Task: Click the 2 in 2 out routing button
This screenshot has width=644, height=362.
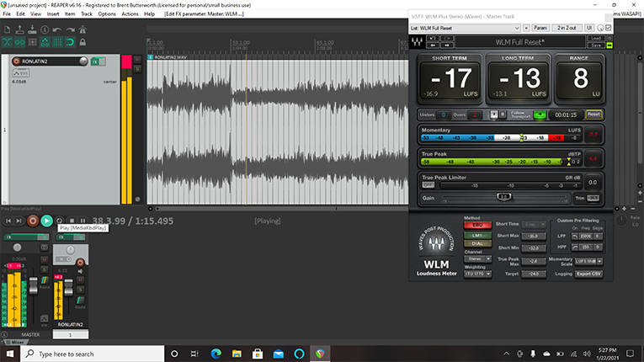Action: pyautogui.click(x=567, y=28)
